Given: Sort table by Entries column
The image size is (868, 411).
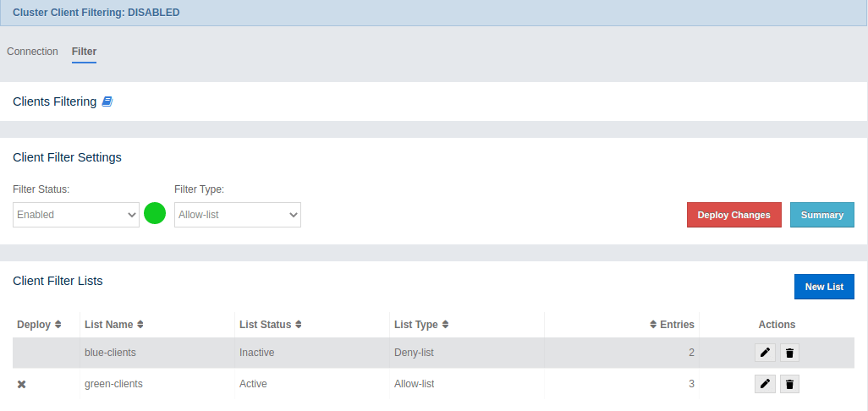Looking at the screenshot, I should click(672, 325).
